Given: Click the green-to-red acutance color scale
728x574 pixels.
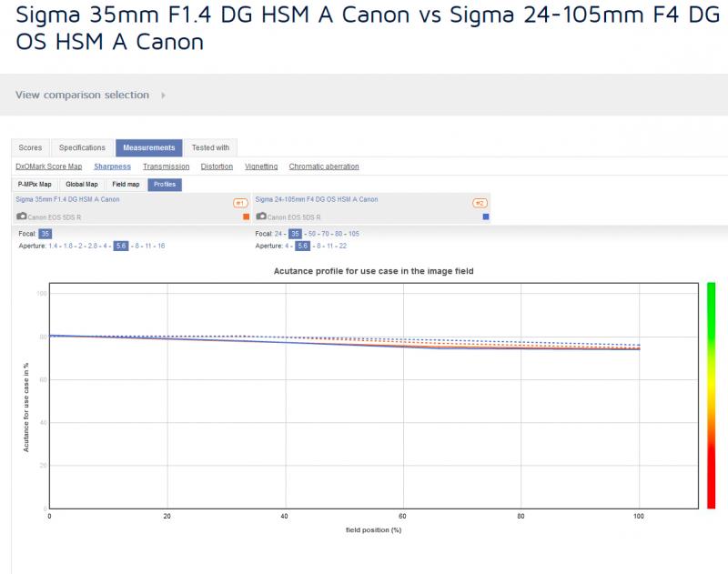Looking at the screenshot, I should [712, 396].
